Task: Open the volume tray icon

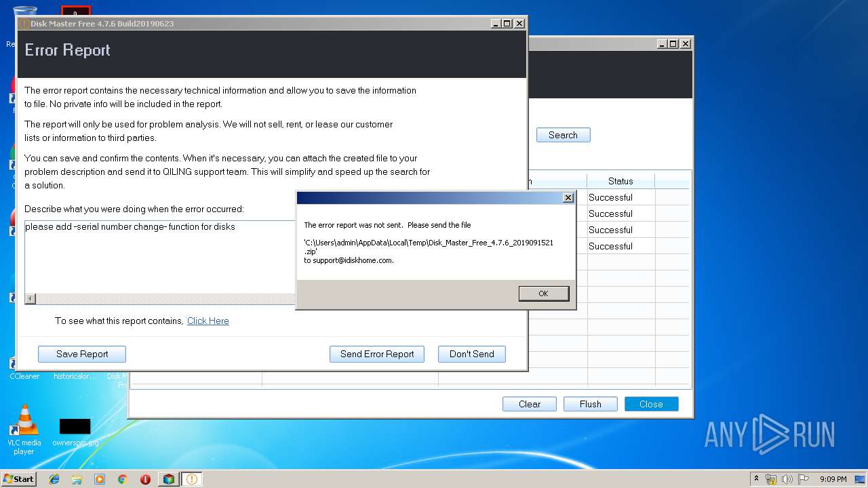Action: [787, 479]
